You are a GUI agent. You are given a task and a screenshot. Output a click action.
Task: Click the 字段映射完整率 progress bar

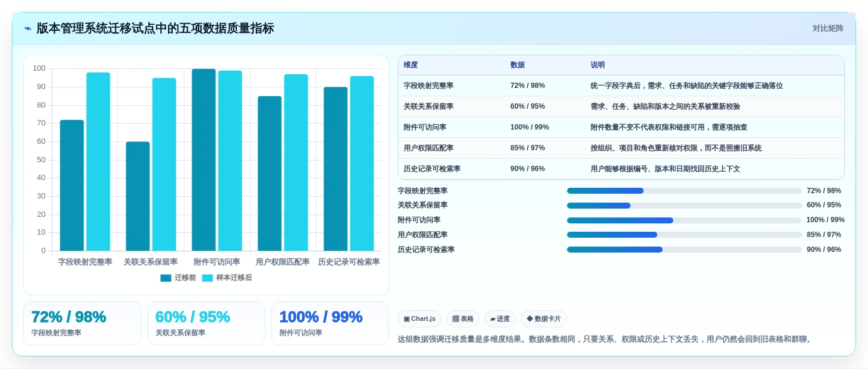tap(684, 191)
